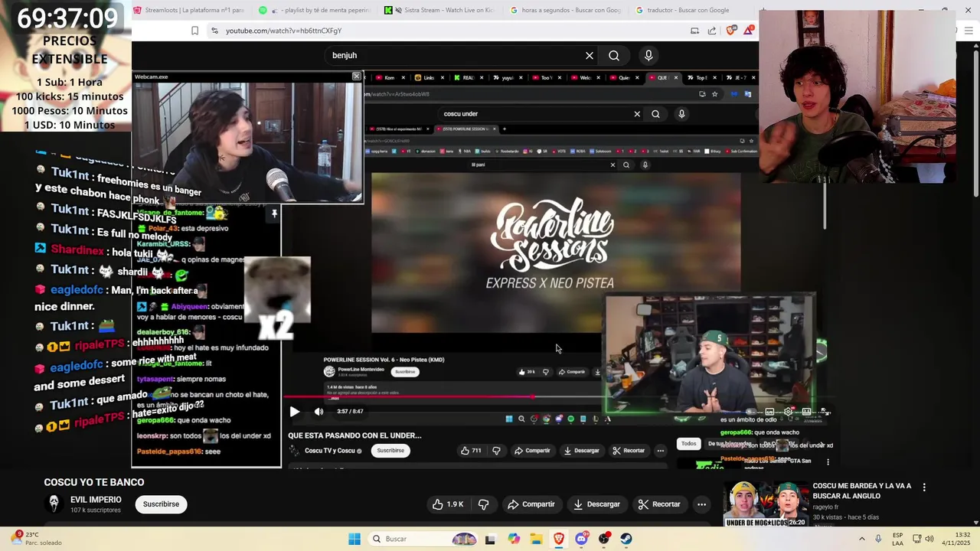Play the inner video at 3:57

pyautogui.click(x=294, y=412)
